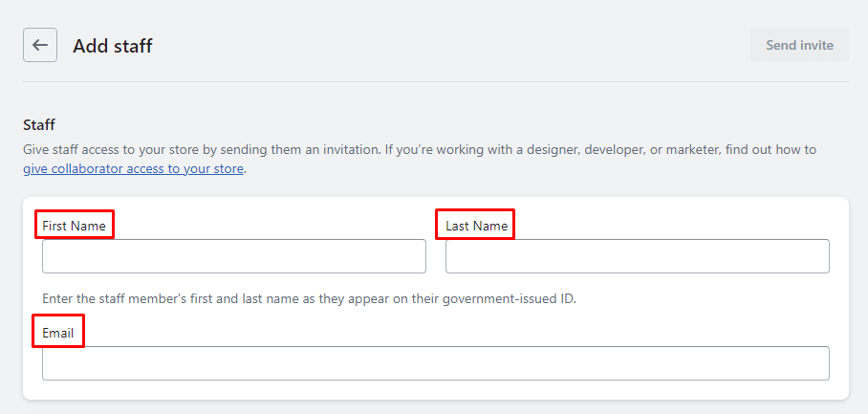Image resolution: width=868 pixels, height=414 pixels.
Task: Open the give collaborator access link
Action: click(x=134, y=169)
